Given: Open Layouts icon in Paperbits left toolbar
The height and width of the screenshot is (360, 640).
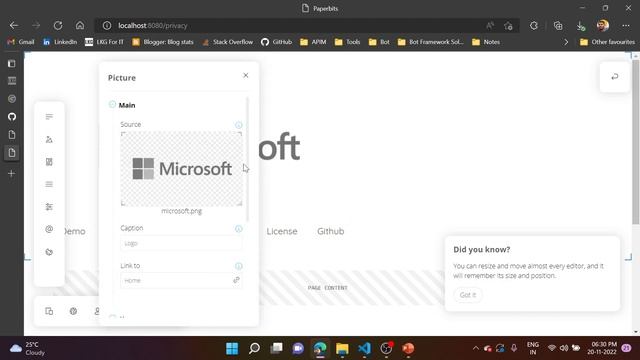Looking at the screenshot, I should (x=49, y=162).
